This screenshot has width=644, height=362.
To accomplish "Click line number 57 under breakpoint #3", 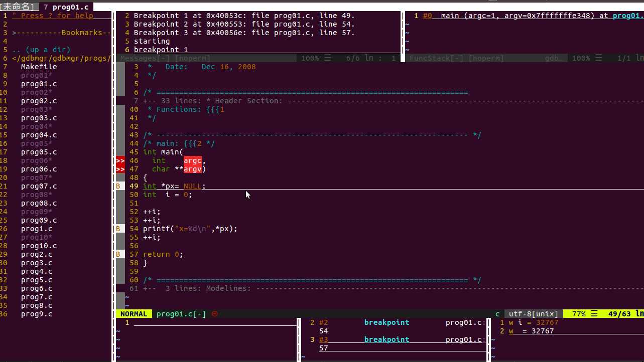I will click(x=324, y=348).
